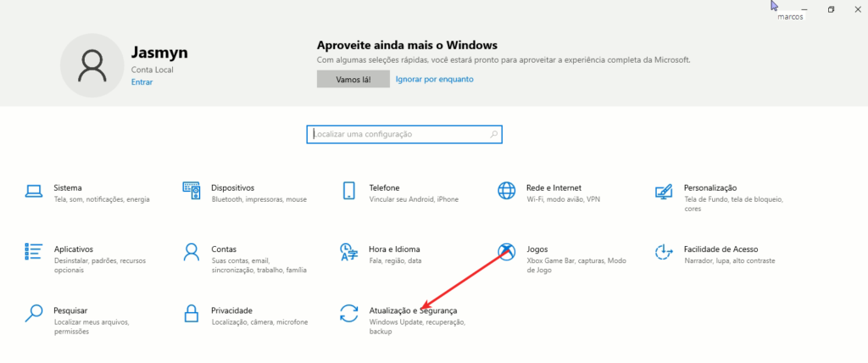
Task: Open the Telefone phone icon
Action: [x=348, y=191]
